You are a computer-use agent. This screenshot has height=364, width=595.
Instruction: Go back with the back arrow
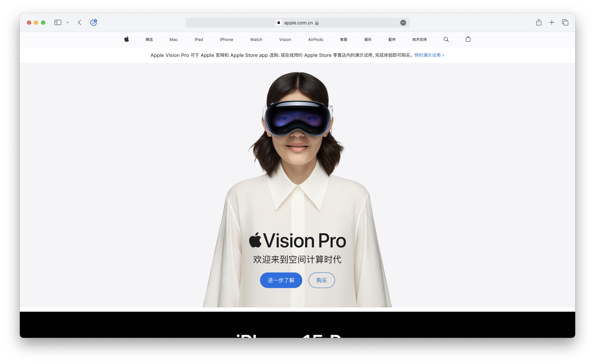tap(79, 22)
